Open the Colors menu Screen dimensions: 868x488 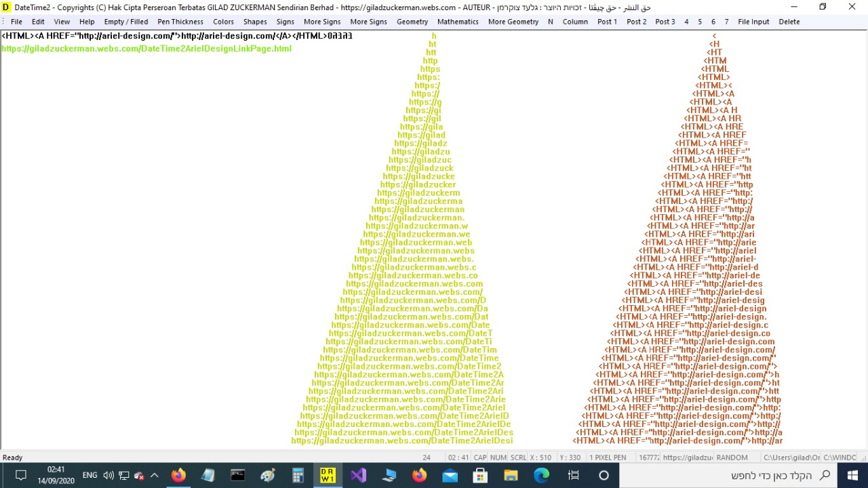coord(223,22)
